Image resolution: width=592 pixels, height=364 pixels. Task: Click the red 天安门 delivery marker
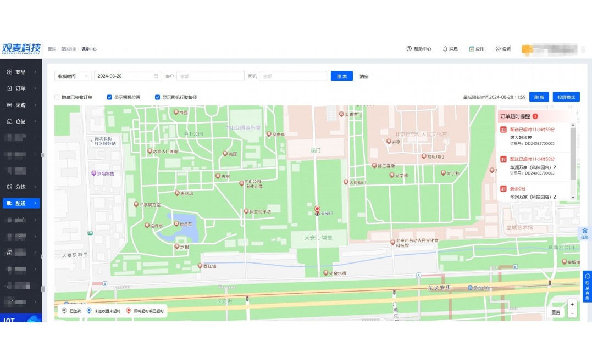317,209
